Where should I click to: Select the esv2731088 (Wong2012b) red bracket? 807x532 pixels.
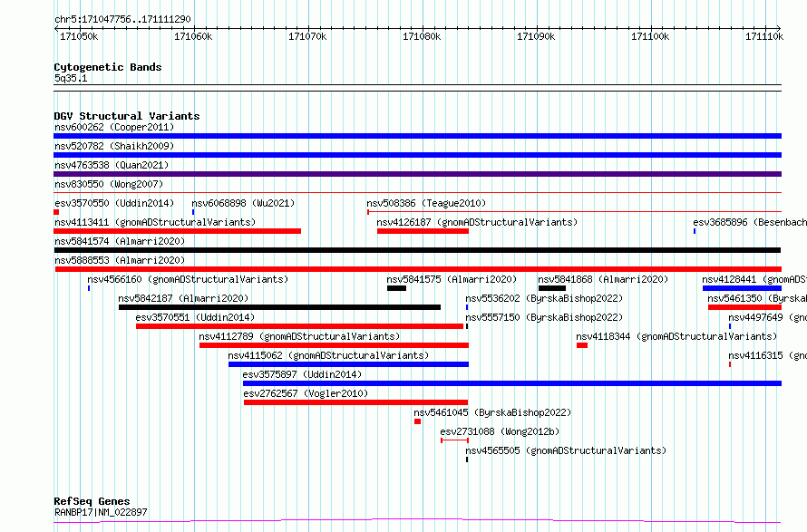(455, 440)
